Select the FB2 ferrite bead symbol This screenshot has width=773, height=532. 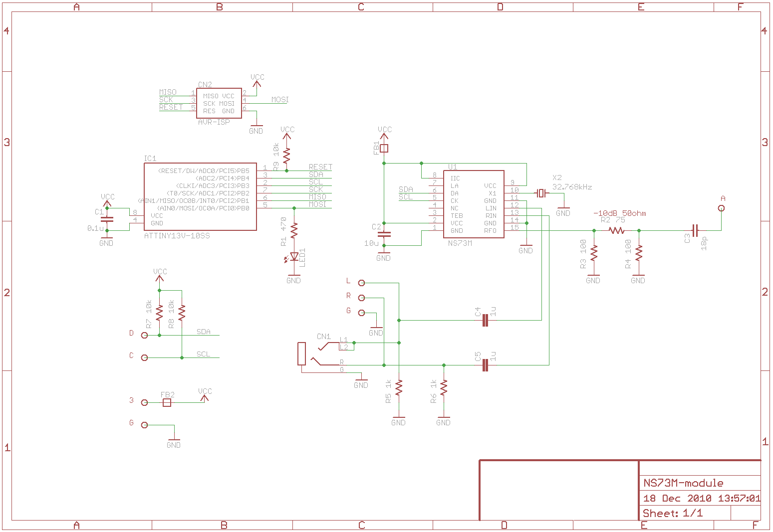point(167,402)
